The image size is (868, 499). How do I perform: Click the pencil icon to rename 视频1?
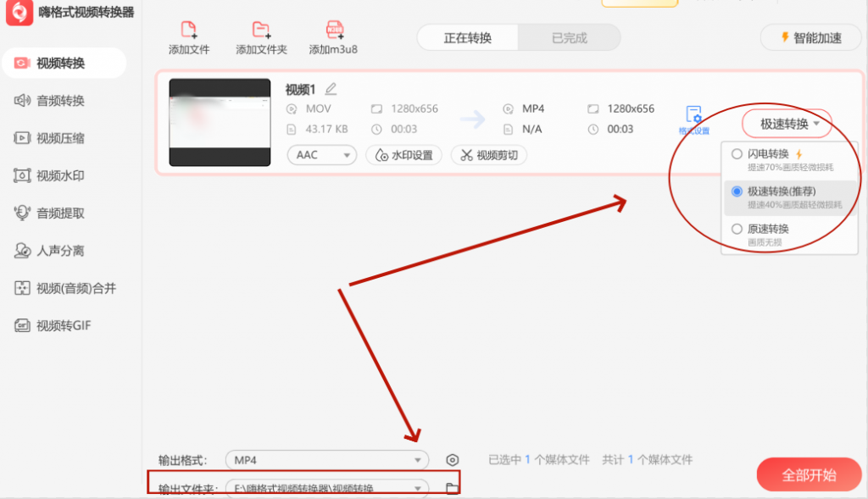click(x=331, y=87)
